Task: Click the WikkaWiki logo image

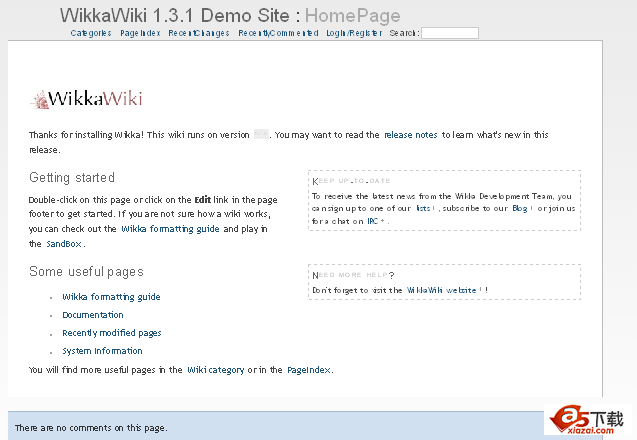Action: point(87,99)
